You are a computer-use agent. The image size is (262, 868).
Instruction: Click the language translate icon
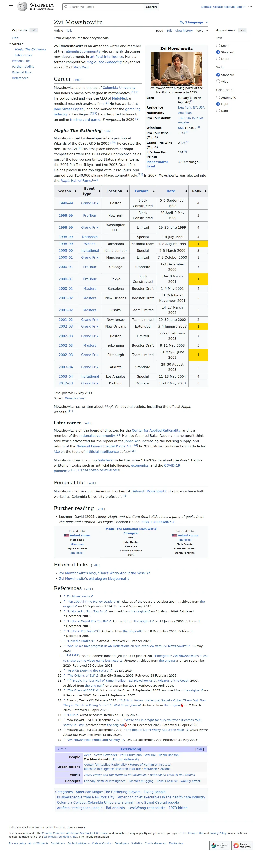182,22
